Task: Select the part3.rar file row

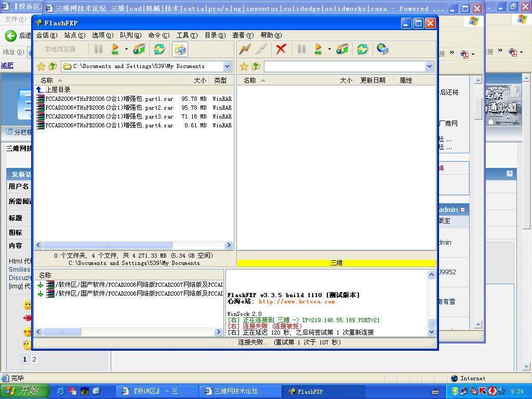Action: (x=134, y=116)
